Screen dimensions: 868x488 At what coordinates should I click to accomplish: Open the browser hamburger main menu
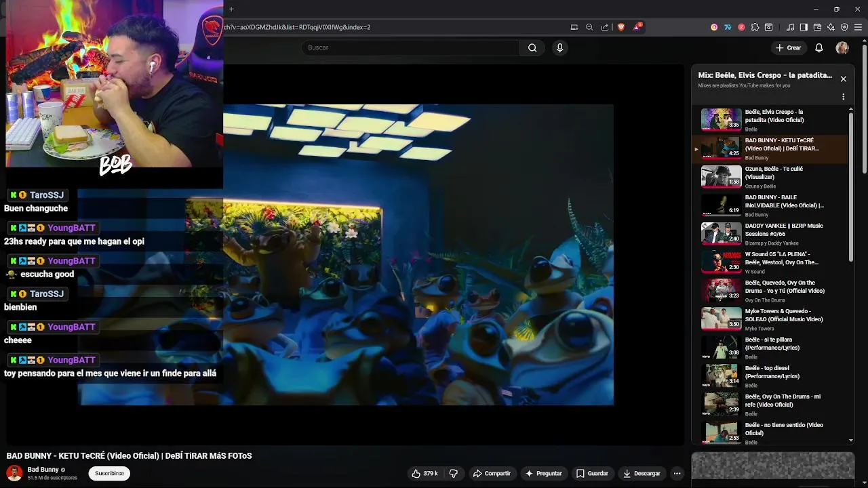click(x=858, y=27)
